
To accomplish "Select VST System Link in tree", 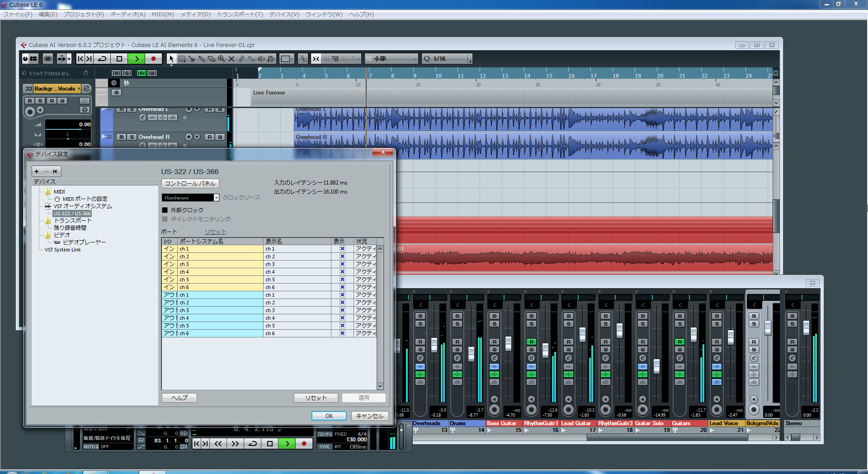I will (63, 250).
